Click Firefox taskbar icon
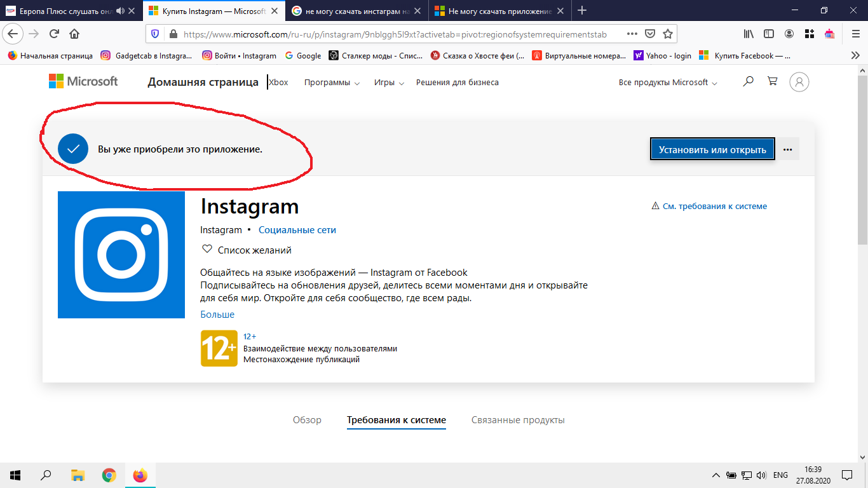868x488 pixels. (x=140, y=475)
